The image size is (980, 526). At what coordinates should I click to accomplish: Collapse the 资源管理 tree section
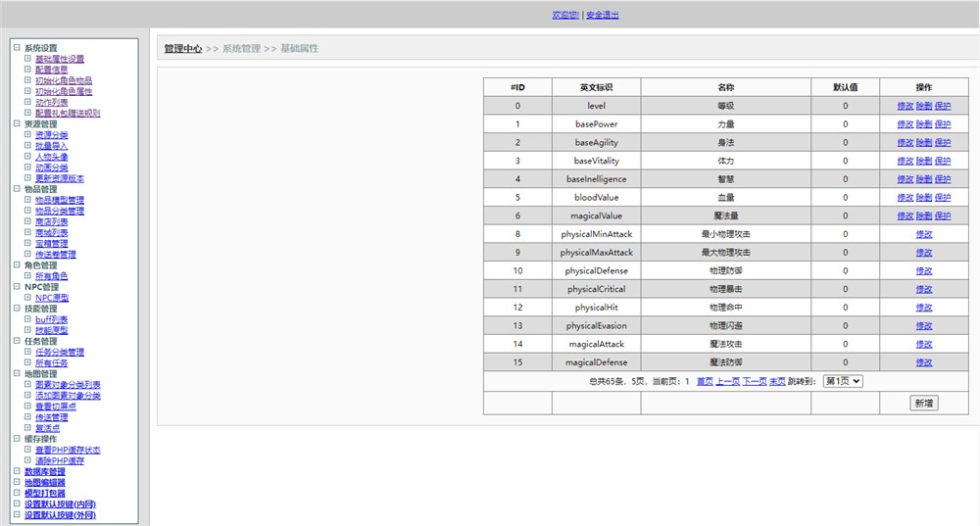17,124
